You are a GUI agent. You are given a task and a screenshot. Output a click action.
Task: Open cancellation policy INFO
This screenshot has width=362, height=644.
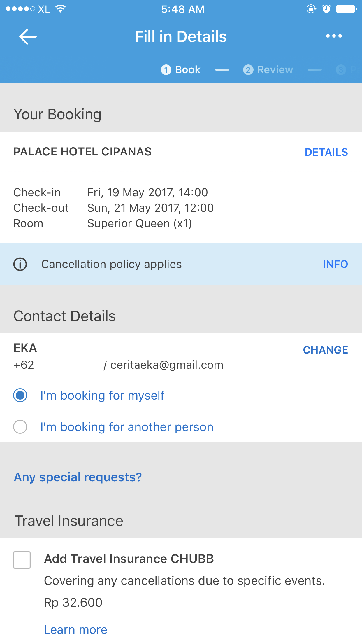point(335,264)
